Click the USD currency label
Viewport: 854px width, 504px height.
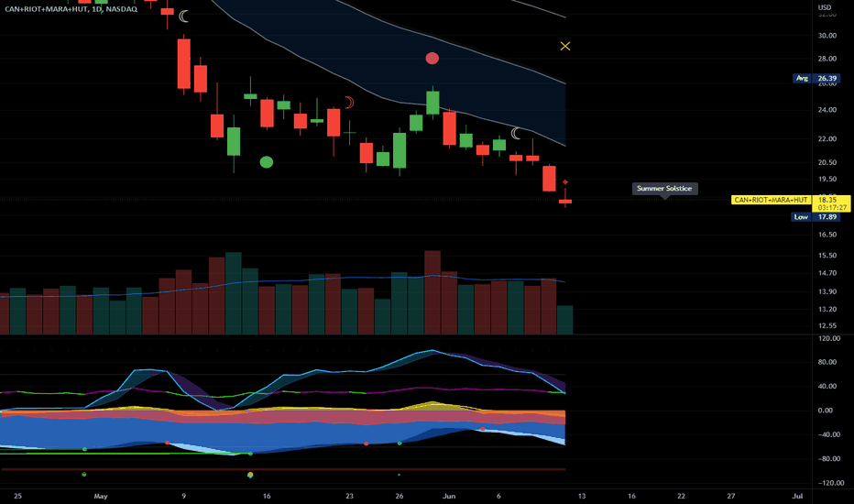click(x=825, y=7)
